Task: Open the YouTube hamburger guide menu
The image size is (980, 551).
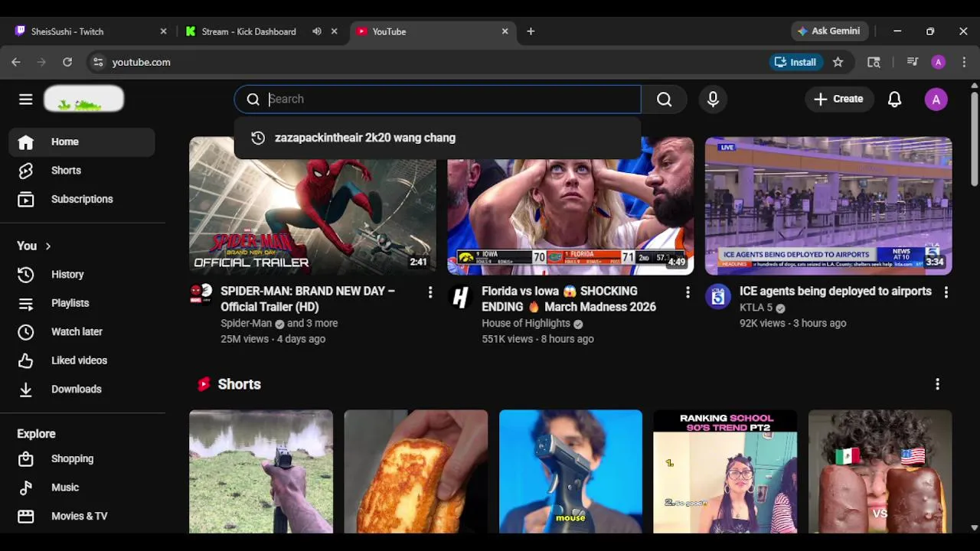Action: (x=25, y=99)
